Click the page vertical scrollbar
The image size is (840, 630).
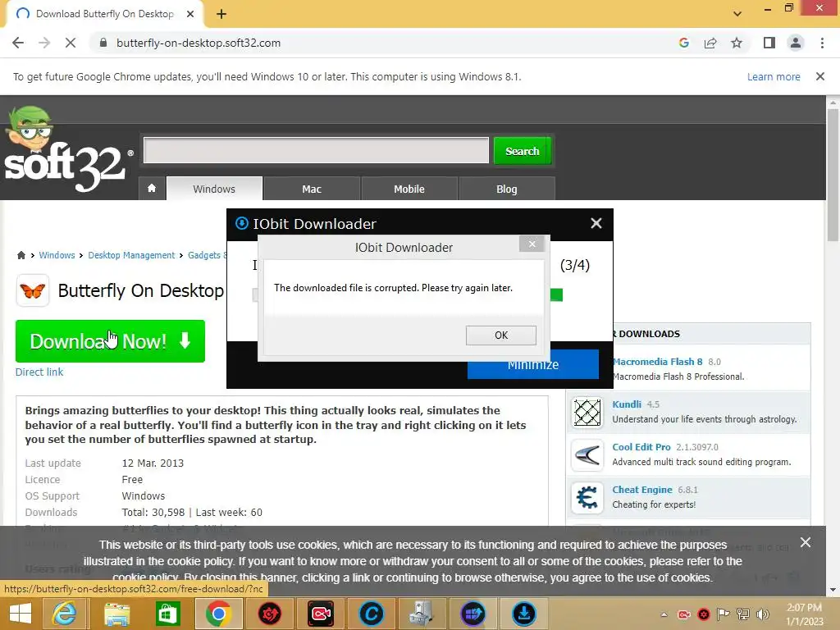(x=833, y=175)
